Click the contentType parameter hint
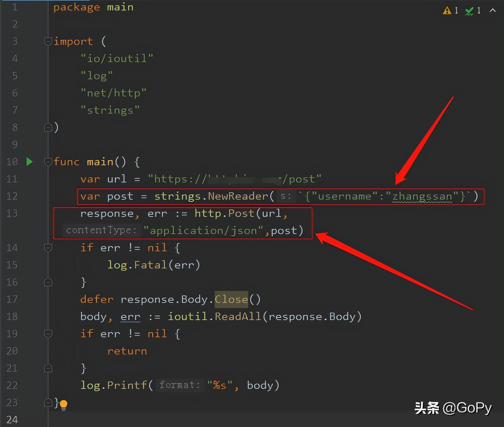The width and height of the screenshot is (504, 427). (x=101, y=230)
